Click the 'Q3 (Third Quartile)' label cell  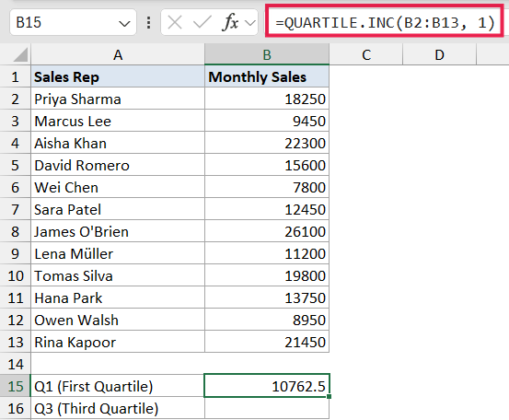pos(118,408)
